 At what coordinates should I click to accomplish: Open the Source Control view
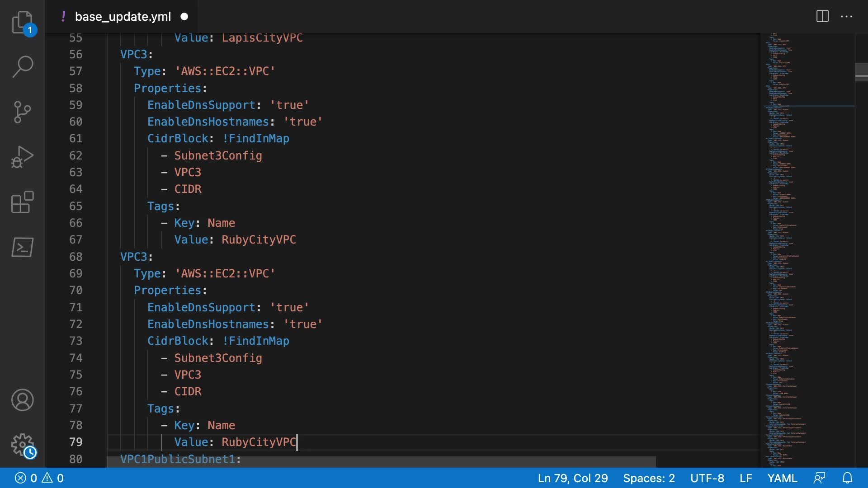point(22,112)
